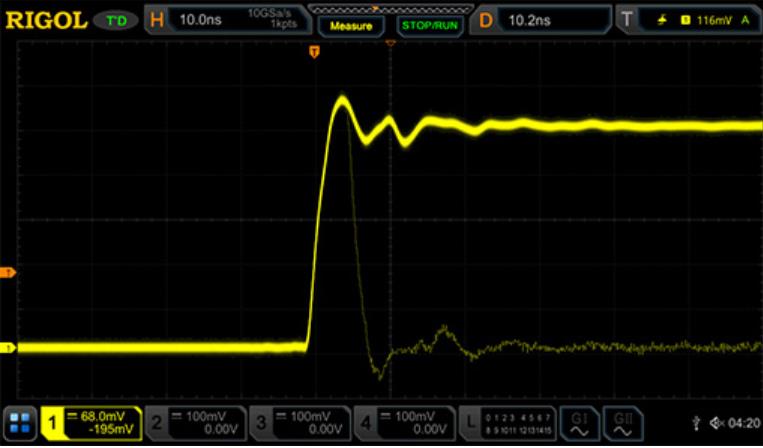Click the orange trigger position marker at top
The height and width of the screenshot is (448, 763).
[x=314, y=51]
